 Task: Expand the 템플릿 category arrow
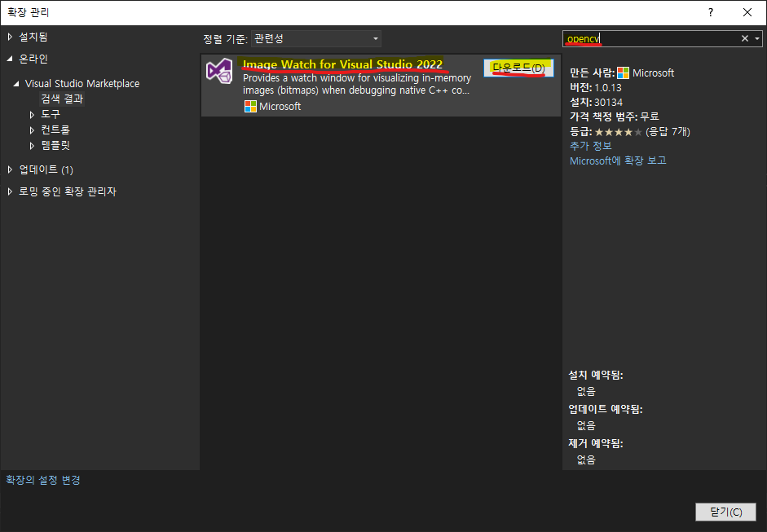tap(32, 146)
